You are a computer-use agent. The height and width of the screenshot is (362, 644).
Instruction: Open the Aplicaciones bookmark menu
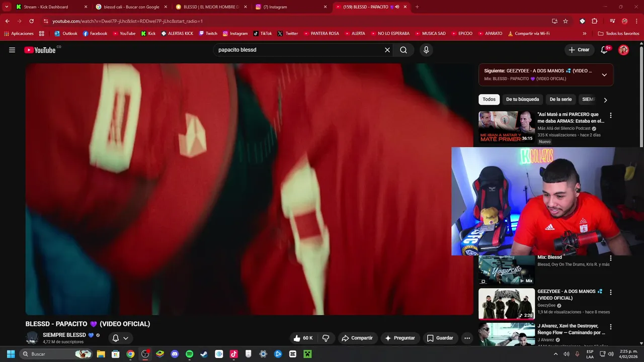click(x=19, y=33)
